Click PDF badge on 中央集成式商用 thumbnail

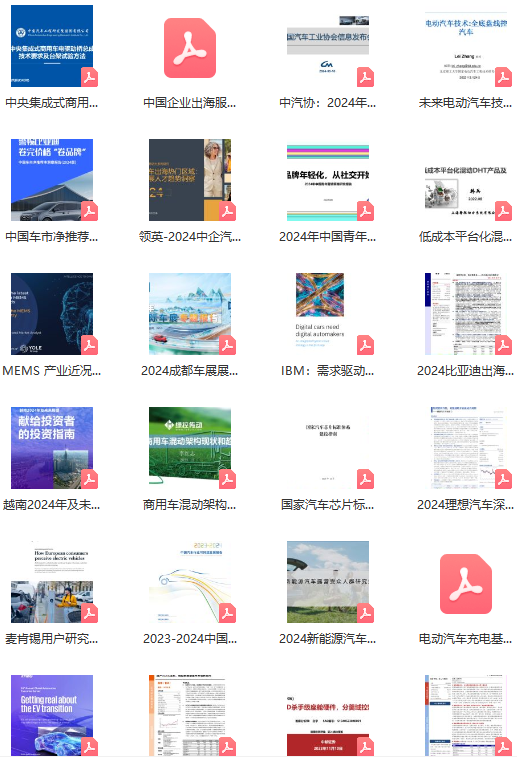tap(90, 78)
